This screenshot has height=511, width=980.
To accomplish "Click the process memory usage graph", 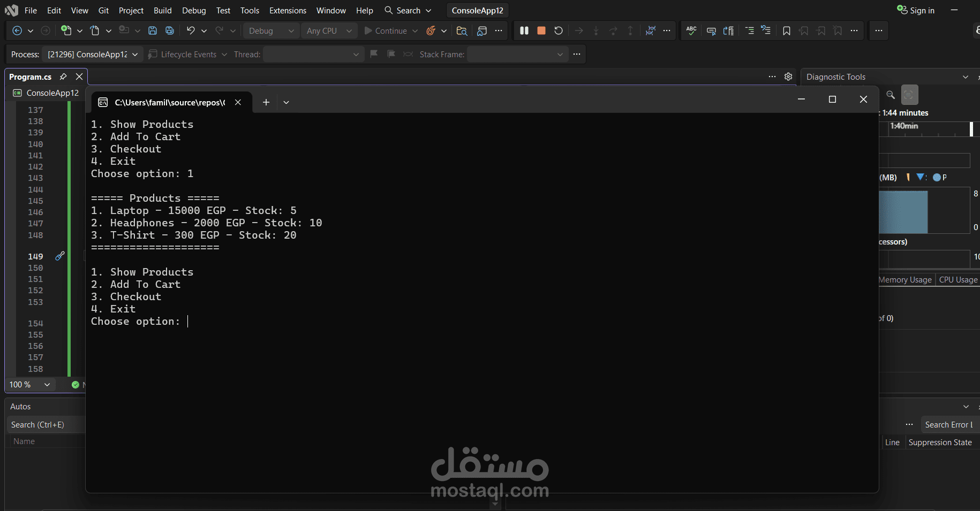I will coord(925,210).
